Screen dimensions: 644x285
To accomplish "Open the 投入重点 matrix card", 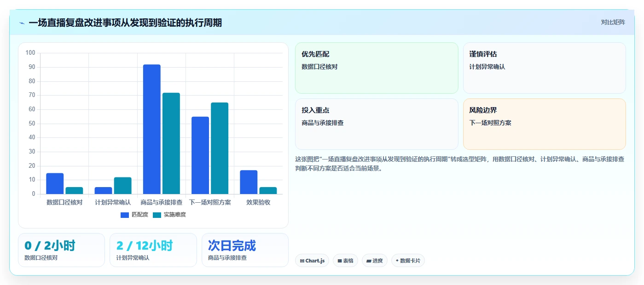I will (377, 124).
